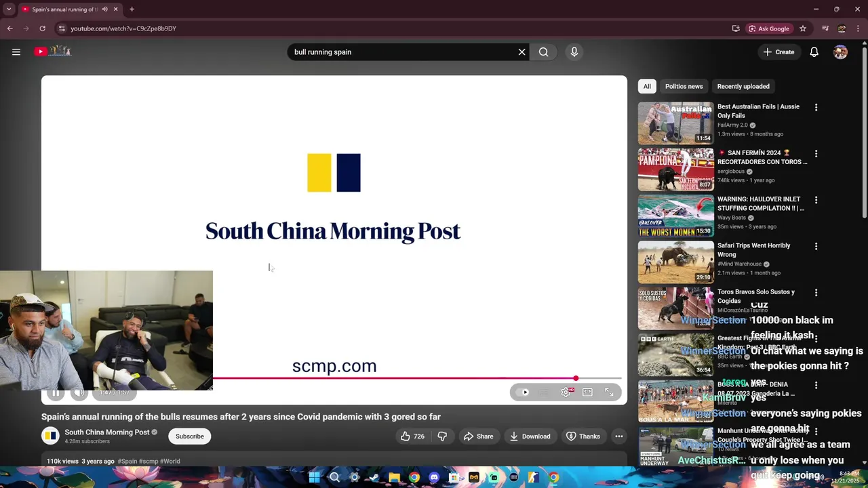
Task: Open media controls icon in toolbar
Action: 825,28
